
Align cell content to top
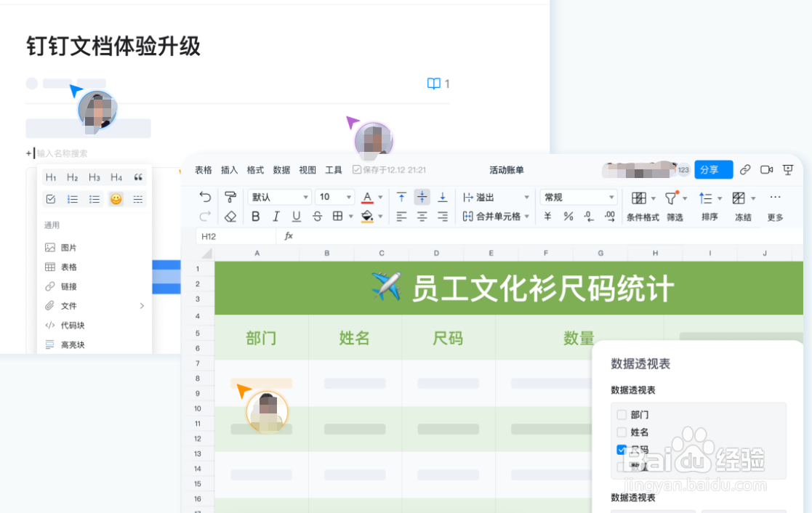click(401, 197)
